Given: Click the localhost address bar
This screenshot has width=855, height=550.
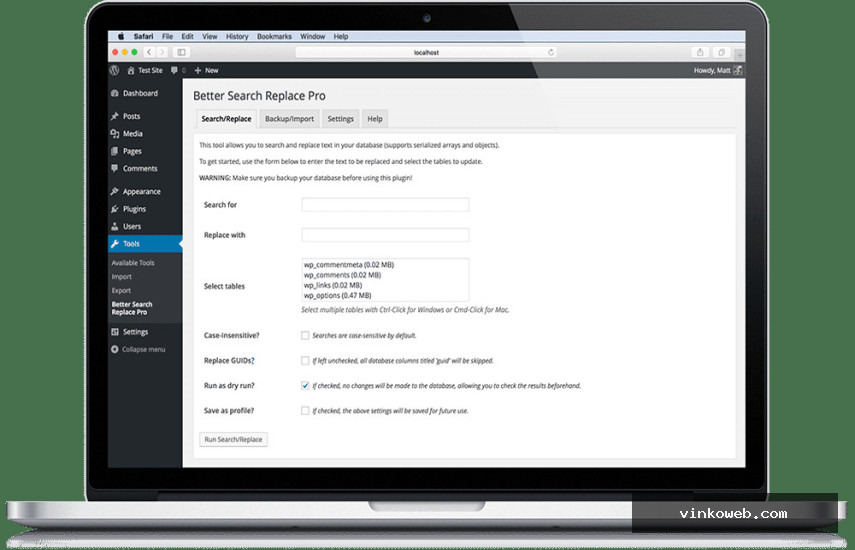Looking at the screenshot, I should pos(426,52).
